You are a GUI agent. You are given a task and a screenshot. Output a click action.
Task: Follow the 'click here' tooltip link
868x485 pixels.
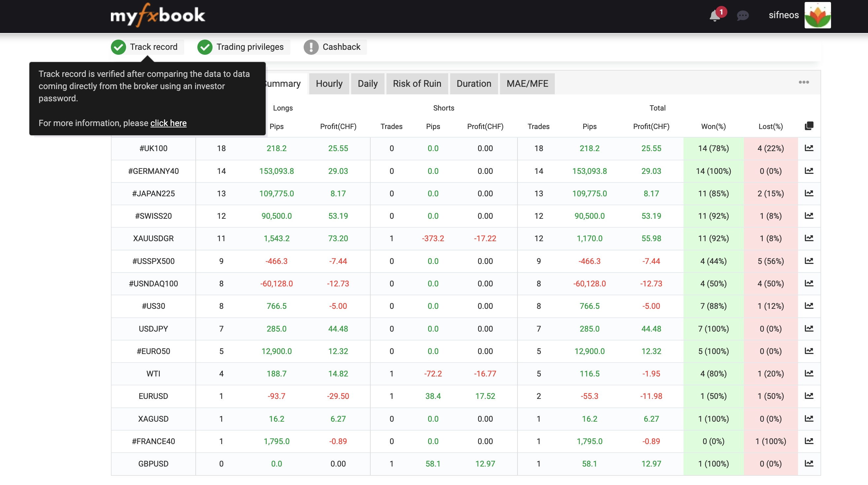(168, 123)
